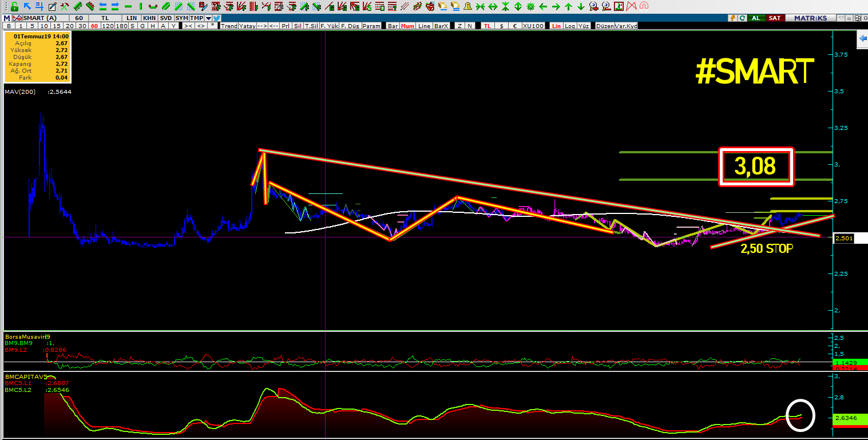Switch chart type to BarX
The width and height of the screenshot is (868, 440).
441,26
